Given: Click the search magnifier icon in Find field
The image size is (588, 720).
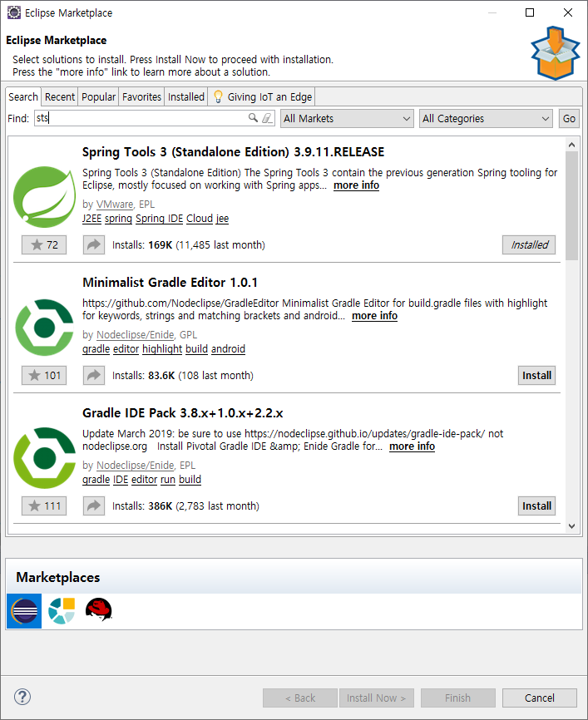Looking at the screenshot, I should pos(253,118).
